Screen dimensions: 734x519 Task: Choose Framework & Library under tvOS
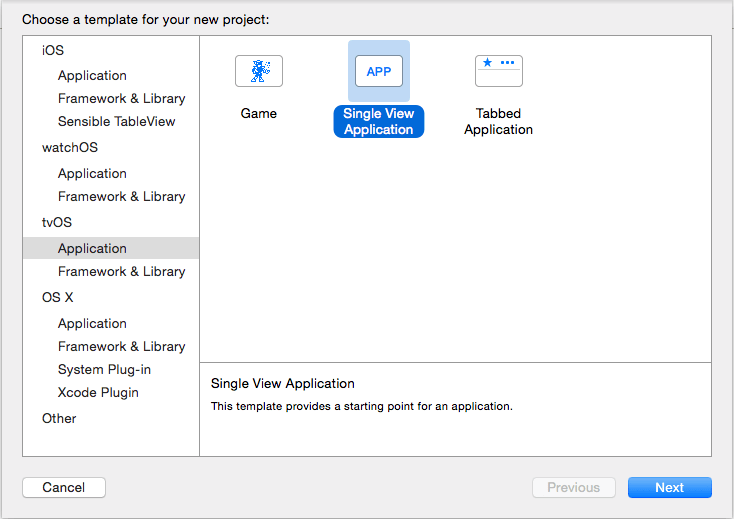pos(121,271)
